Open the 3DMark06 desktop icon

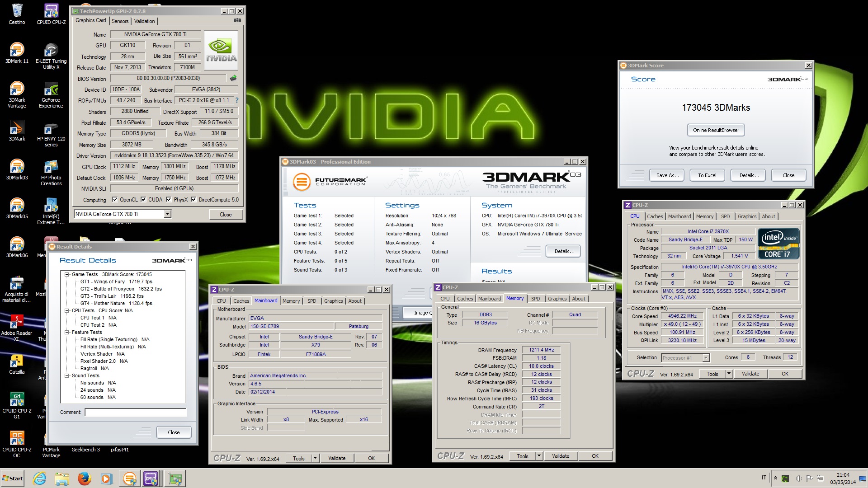(x=17, y=247)
